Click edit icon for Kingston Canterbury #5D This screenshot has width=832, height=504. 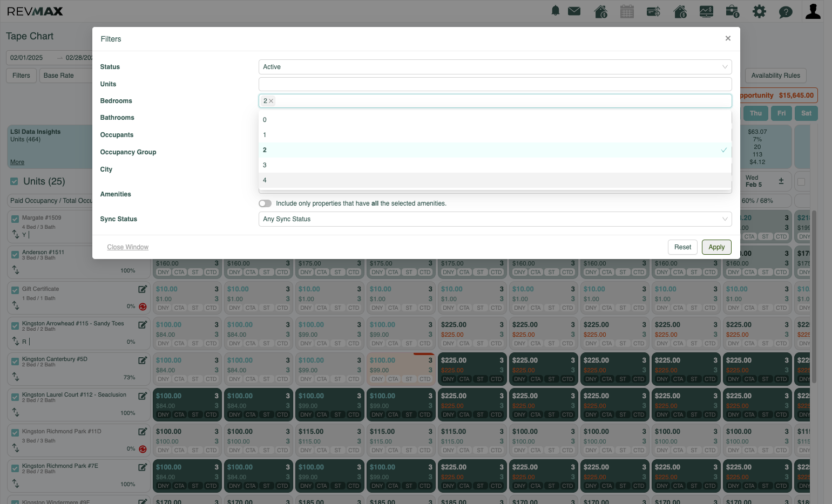coord(143,360)
